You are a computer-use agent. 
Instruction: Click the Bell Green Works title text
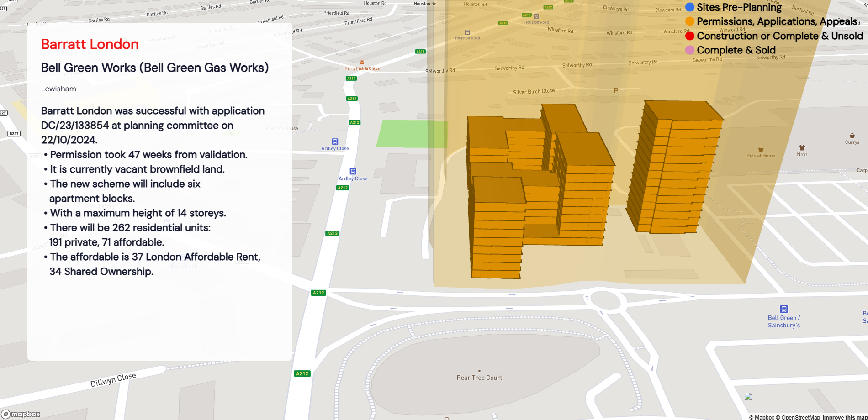click(155, 68)
